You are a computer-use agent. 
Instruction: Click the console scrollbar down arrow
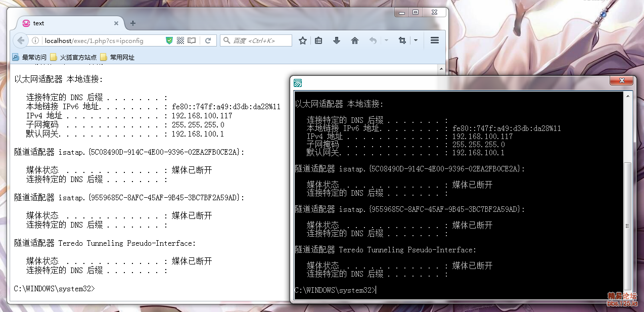[628, 295]
